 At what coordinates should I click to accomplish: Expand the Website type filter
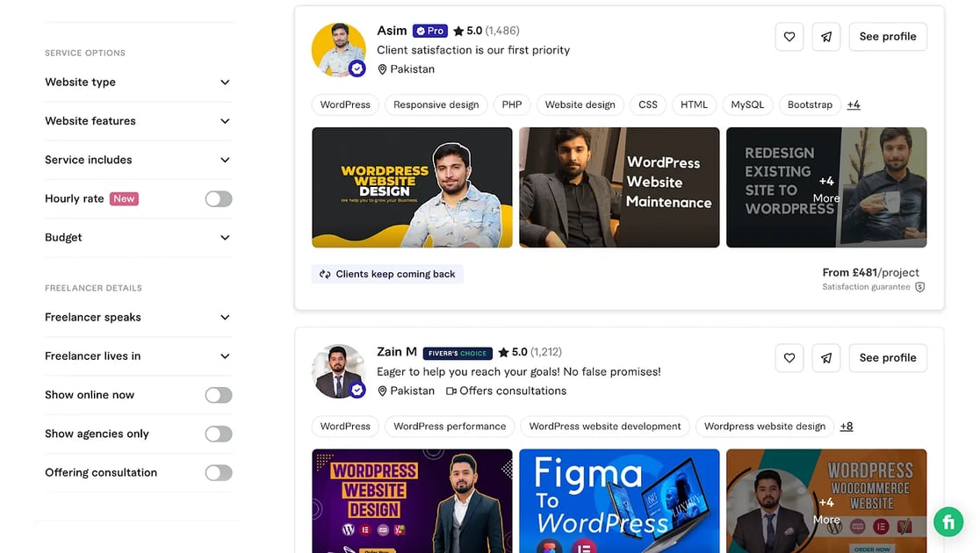137,82
